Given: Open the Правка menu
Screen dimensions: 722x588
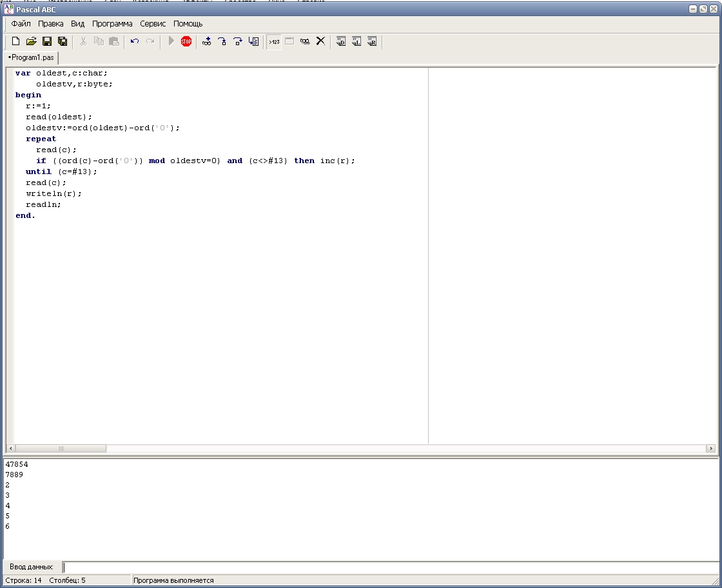Looking at the screenshot, I should pyautogui.click(x=51, y=24).
